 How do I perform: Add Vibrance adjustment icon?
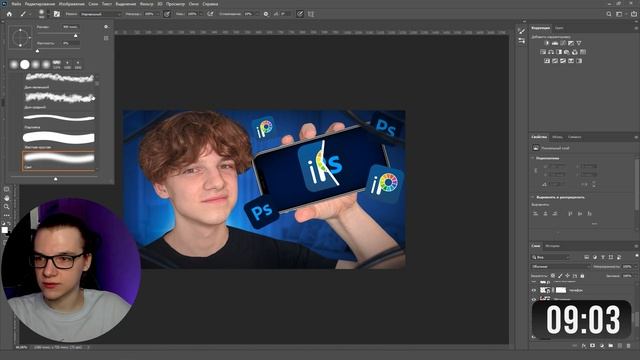coord(579,43)
